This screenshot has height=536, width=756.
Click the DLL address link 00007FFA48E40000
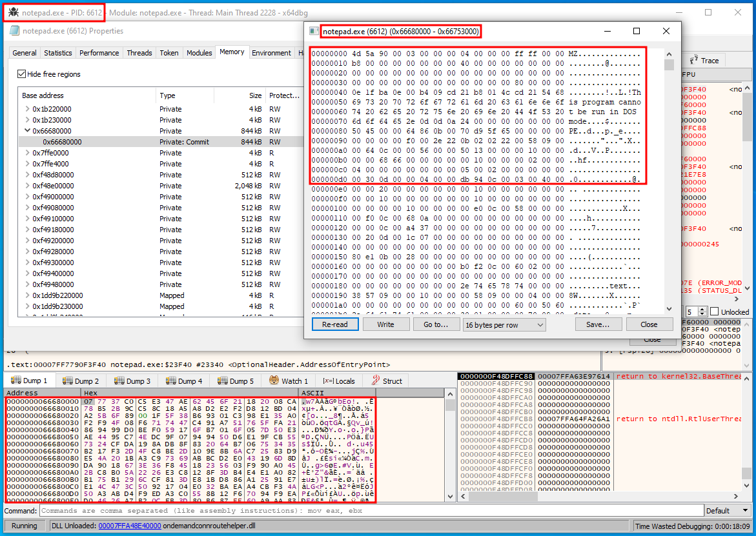[130, 526]
